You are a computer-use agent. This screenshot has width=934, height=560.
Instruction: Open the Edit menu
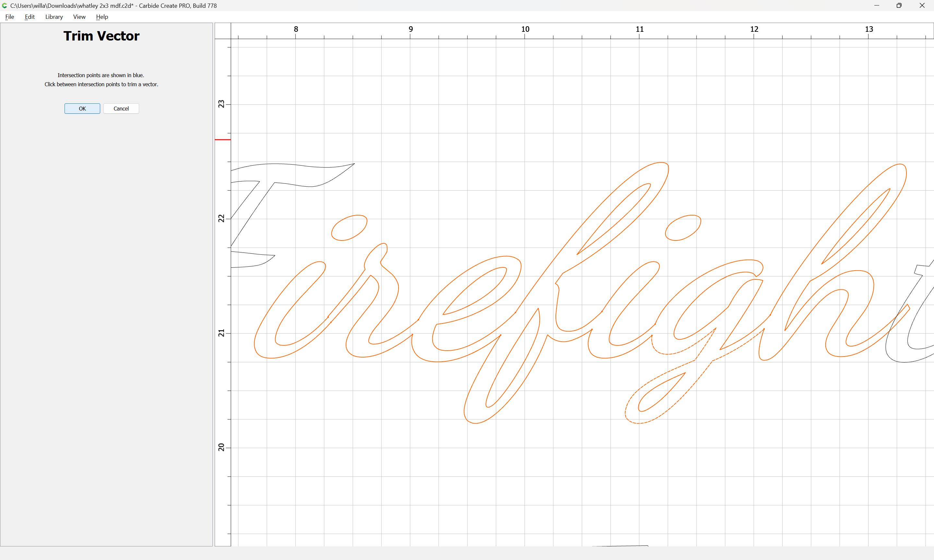coord(30,17)
